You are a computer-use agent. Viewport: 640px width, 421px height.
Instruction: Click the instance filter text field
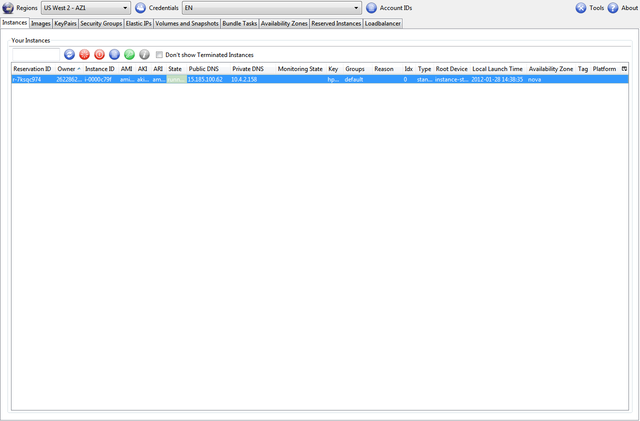click(x=36, y=55)
